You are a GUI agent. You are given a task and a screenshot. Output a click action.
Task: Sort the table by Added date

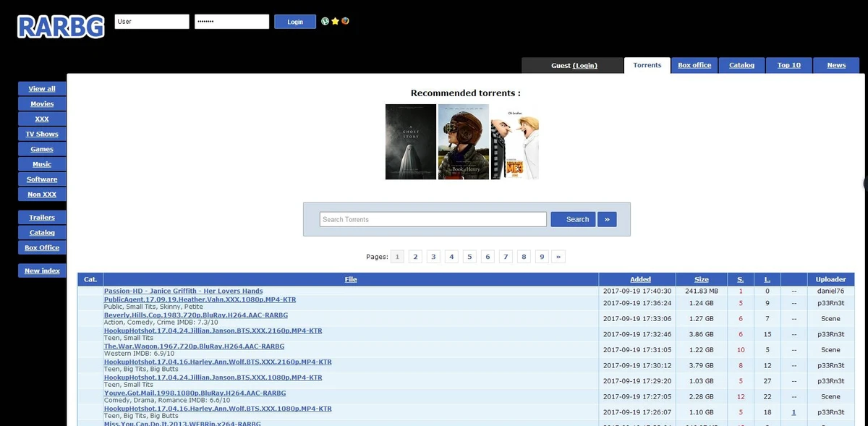(640, 279)
